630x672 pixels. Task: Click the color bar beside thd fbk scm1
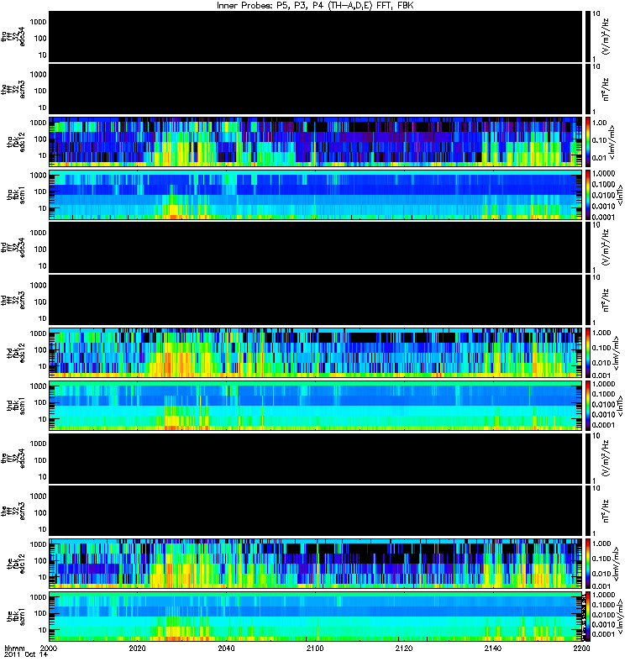[587, 406]
